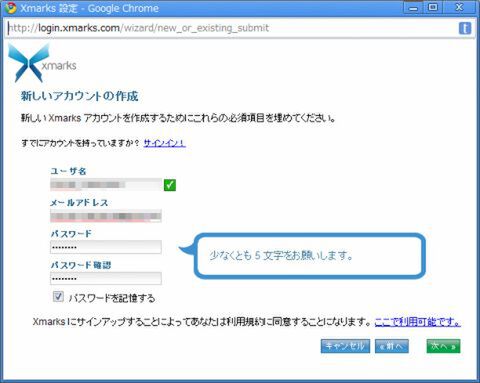The height and width of the screenshot is (383, 480).
Task: Click the 少なくとも 5 文字をお願いします。 hint text
Action: [281, 255]
